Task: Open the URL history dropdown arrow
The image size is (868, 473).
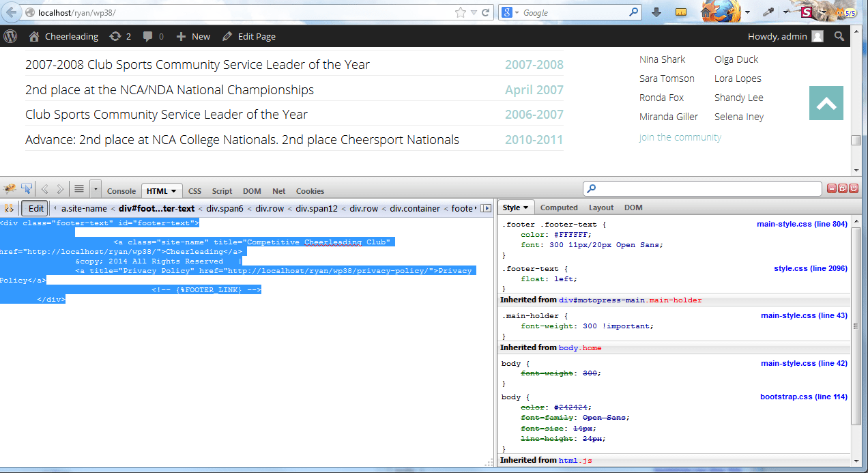Action: tap(474, 12)
